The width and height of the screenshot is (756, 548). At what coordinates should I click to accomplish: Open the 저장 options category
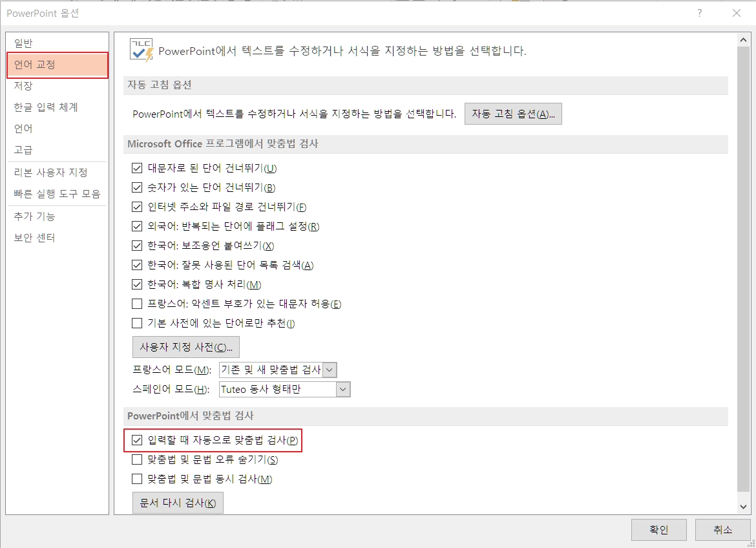(57, 86)
